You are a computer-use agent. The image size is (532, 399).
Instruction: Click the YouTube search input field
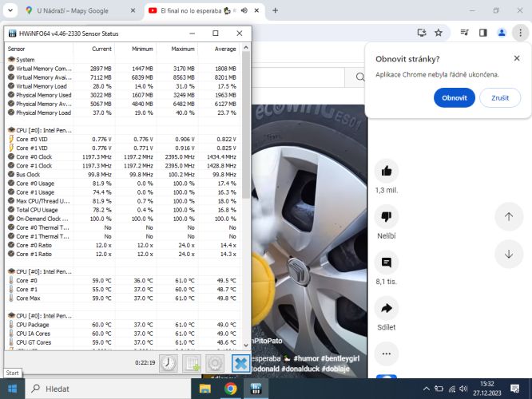[x=299, y=77]
